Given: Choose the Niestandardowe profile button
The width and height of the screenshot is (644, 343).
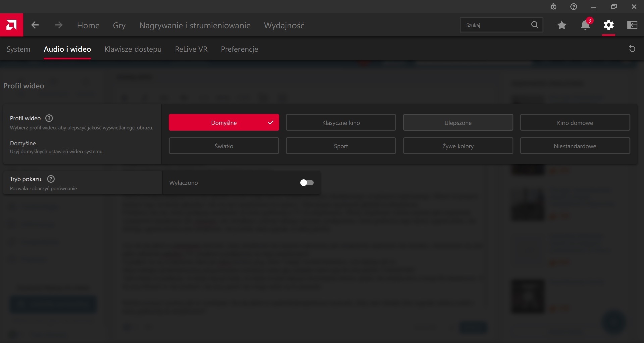Looking at the screenshot, I should tap(575, 146).
